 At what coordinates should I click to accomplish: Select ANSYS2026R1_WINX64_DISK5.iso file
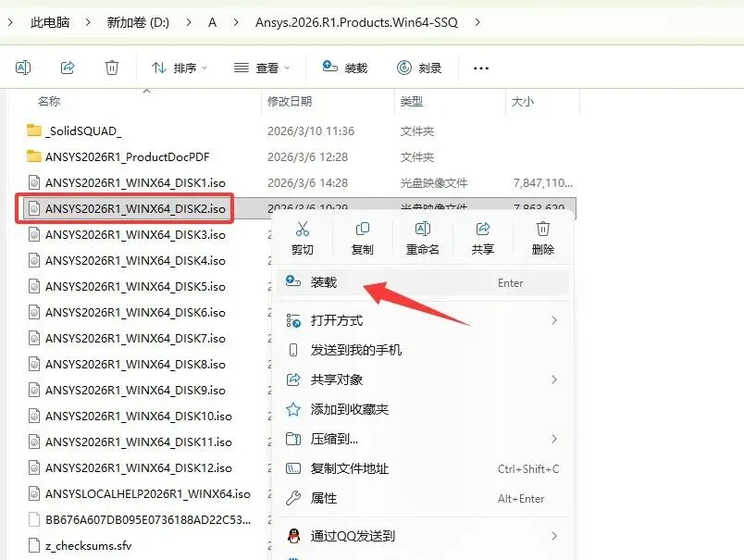pos(135,287)
